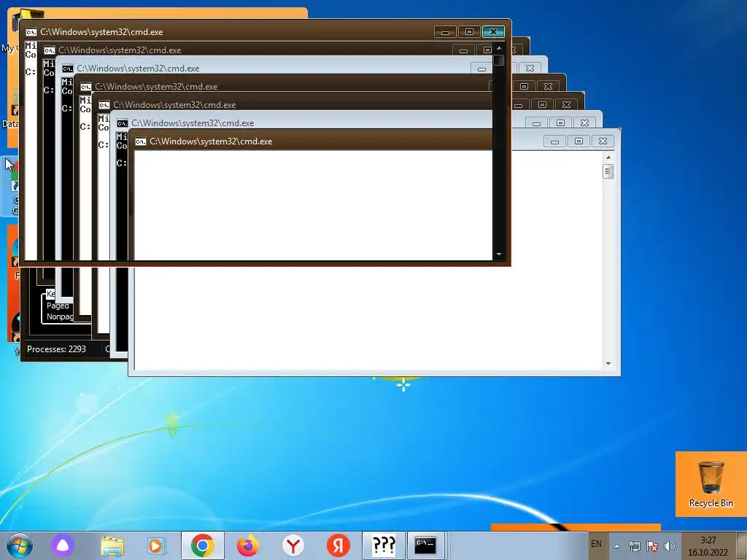Maximize the topmost cmd window

tap(469, 32)
